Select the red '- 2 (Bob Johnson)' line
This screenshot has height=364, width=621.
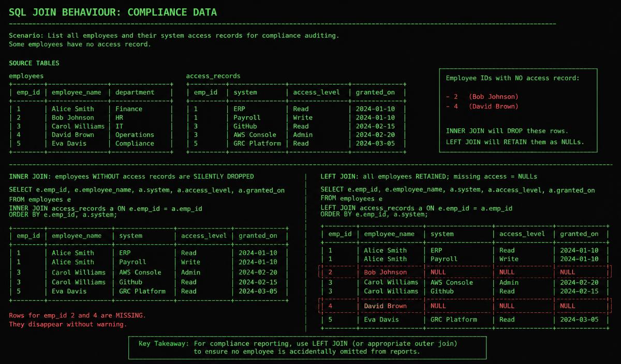pyautogui.click(x=482, y=97)
